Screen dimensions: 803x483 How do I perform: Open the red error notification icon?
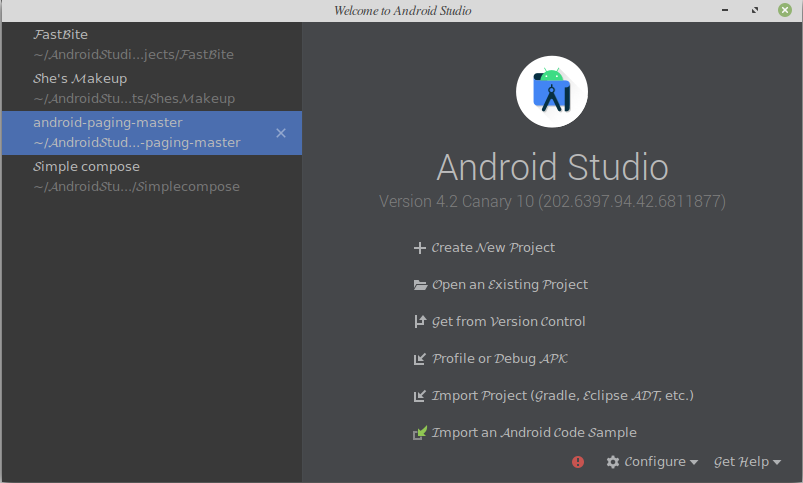(x=578, y=462)
